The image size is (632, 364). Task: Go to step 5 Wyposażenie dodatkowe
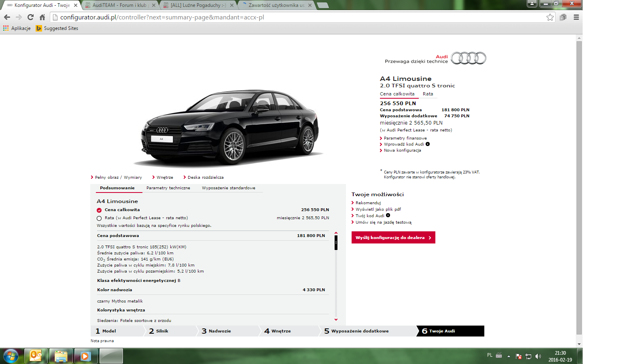[x=360, y=331]
